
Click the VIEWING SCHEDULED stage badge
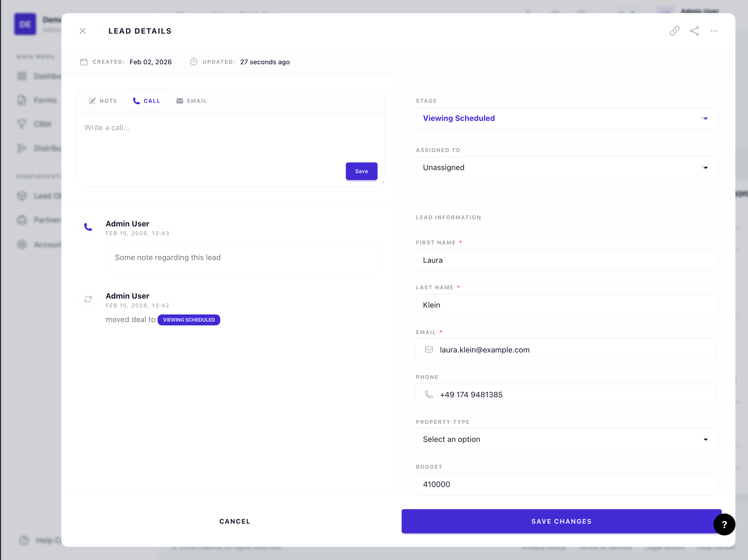click(189, 320)
